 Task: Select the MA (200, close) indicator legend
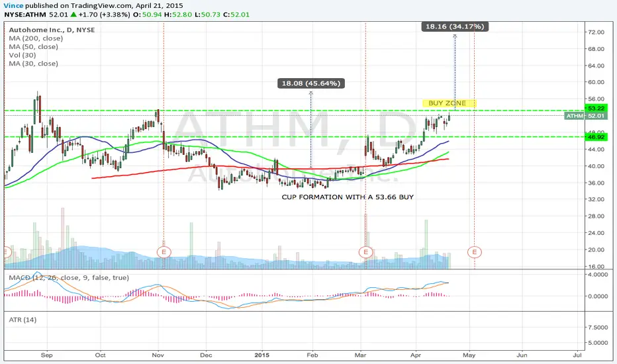click(36, 38)
